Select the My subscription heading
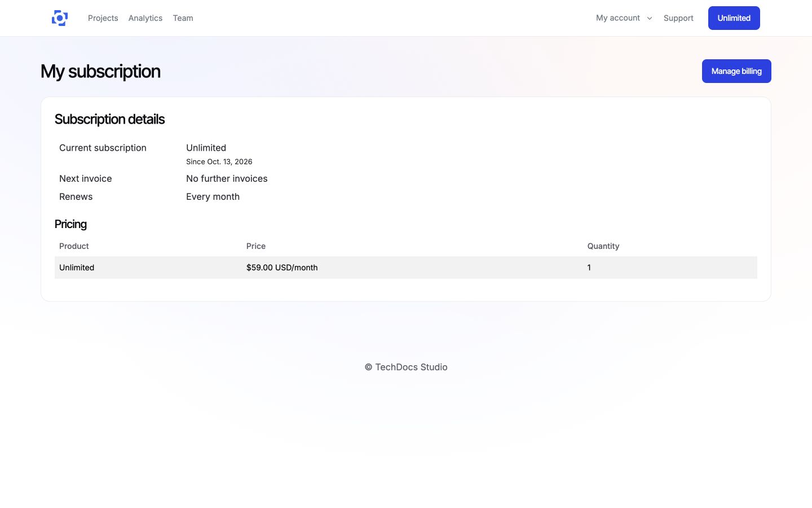Screen dimensions: 812x508 pos(100,72)
